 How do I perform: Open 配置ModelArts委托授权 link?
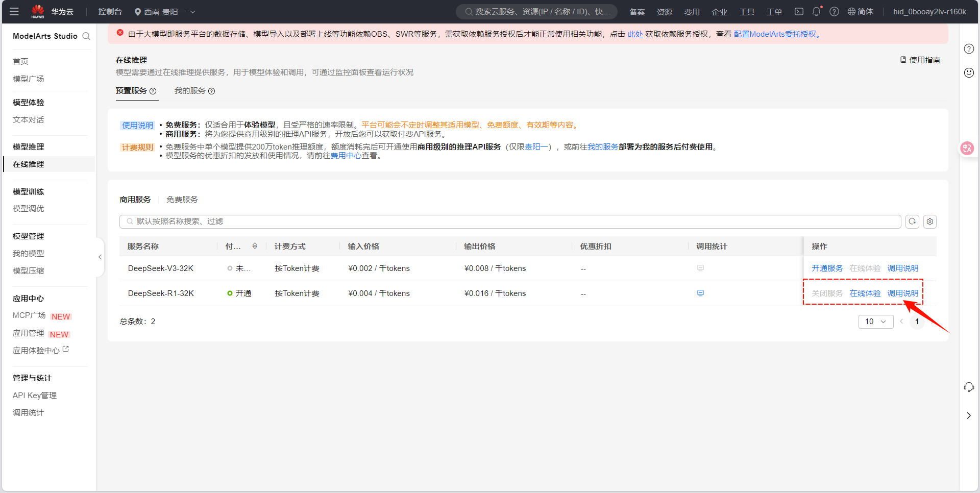pos(775,34)
